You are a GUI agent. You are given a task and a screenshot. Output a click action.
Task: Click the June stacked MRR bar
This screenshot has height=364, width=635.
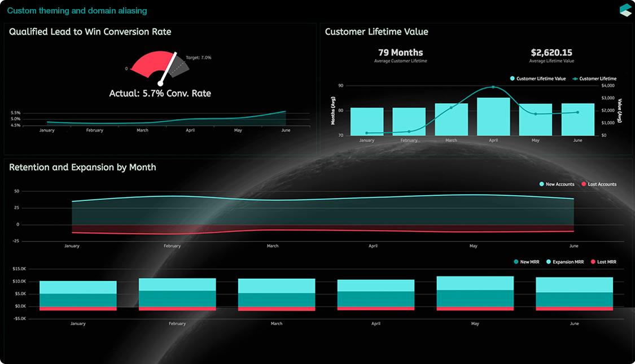574,294
